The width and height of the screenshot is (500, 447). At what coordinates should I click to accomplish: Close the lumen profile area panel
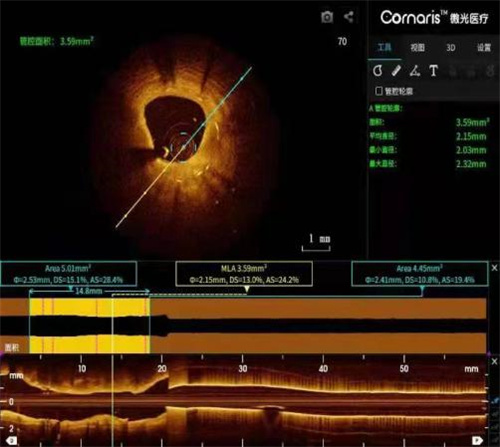[494, 268]
